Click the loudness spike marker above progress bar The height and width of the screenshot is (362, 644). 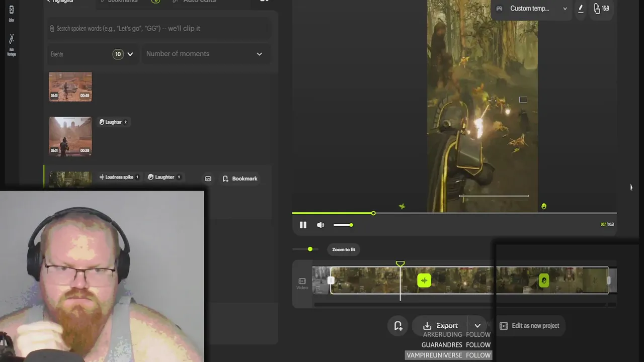click(x=402, y=206)
